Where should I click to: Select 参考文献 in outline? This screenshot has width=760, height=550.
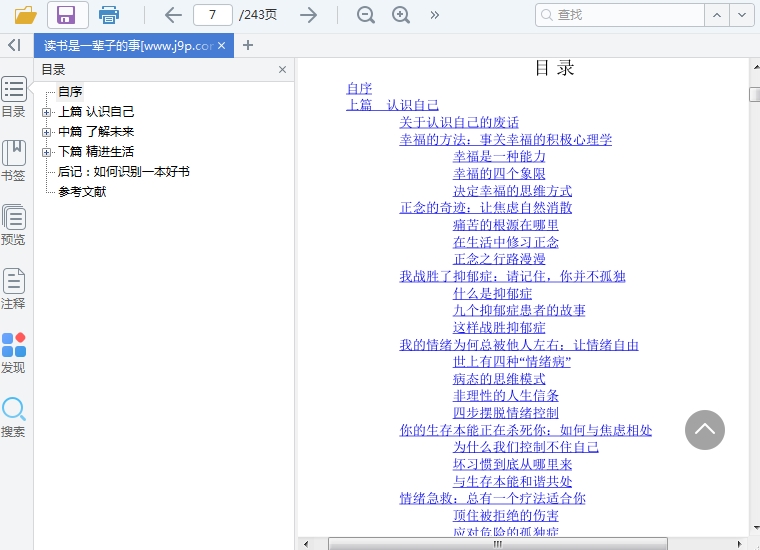(x=82, y=191)
